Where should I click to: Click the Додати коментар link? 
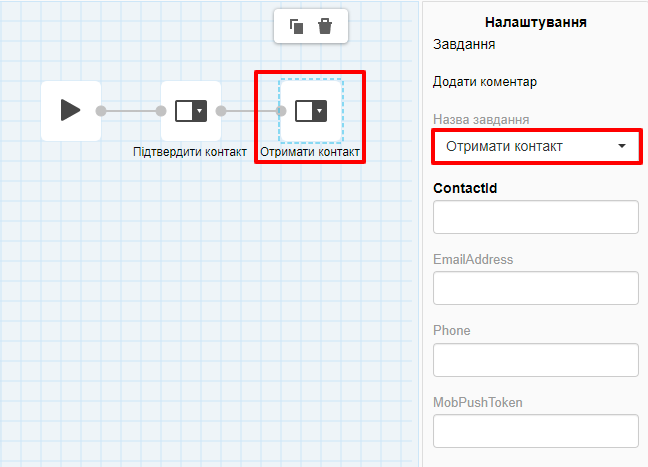(x=485, y=82)
